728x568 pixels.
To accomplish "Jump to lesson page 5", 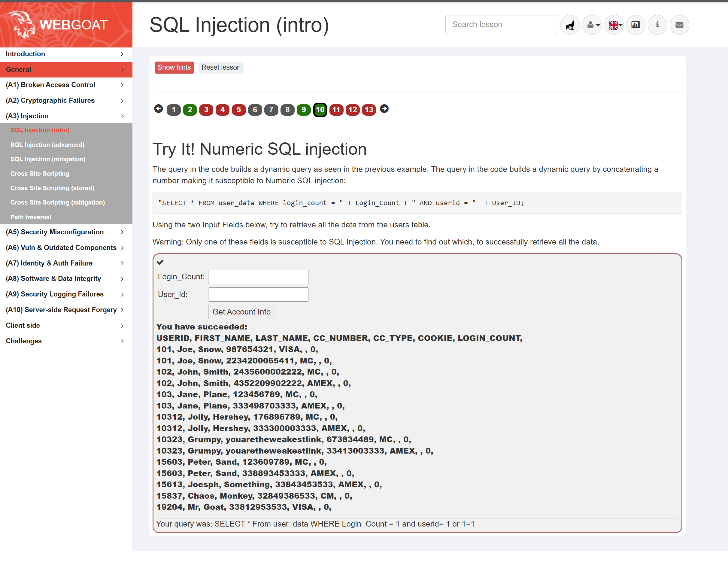I will (239, 110).
